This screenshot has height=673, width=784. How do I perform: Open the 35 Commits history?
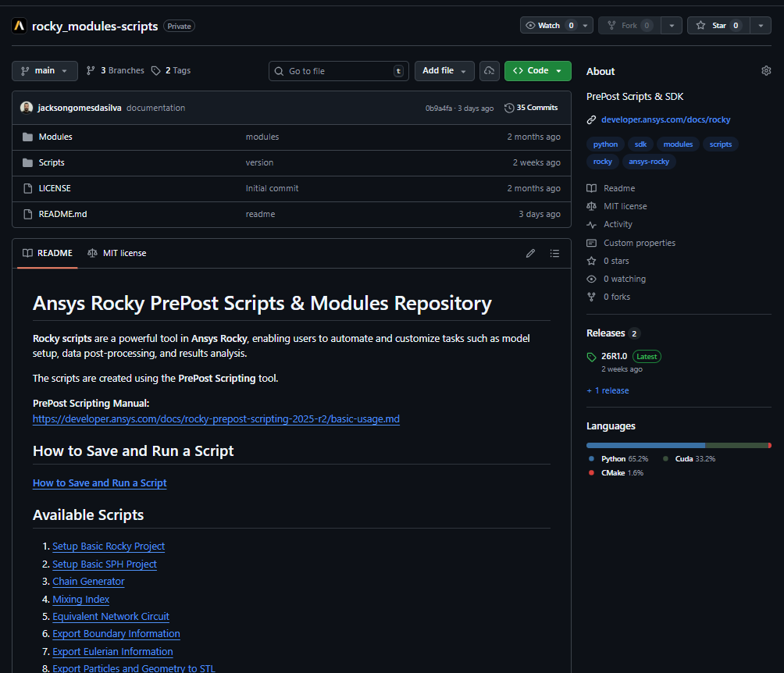531,108
